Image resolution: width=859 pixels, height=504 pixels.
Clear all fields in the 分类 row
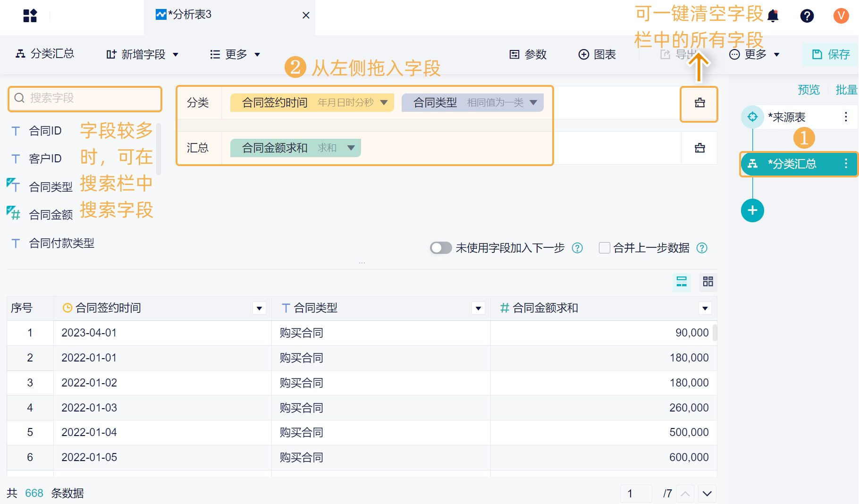[699, 103]
